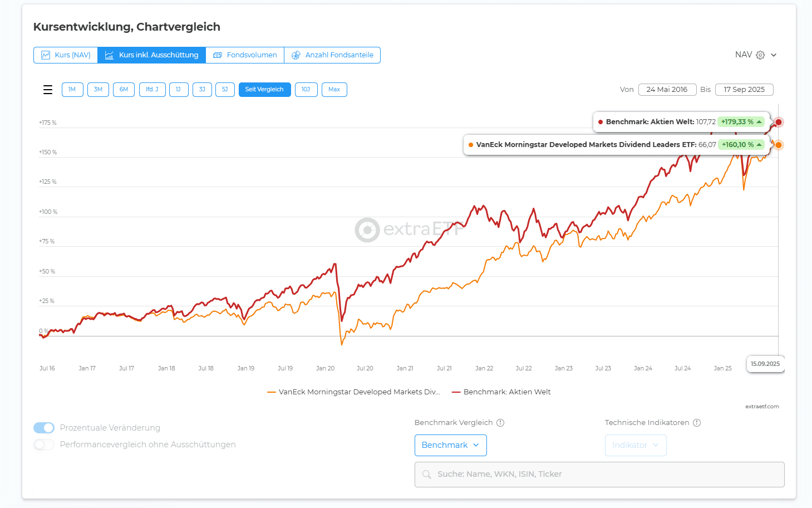The width and height of the screenshot is (812, 508).
Task: Click the Fondsvolumen money icon
Action: pyautogui.click(x=218, y=55)
